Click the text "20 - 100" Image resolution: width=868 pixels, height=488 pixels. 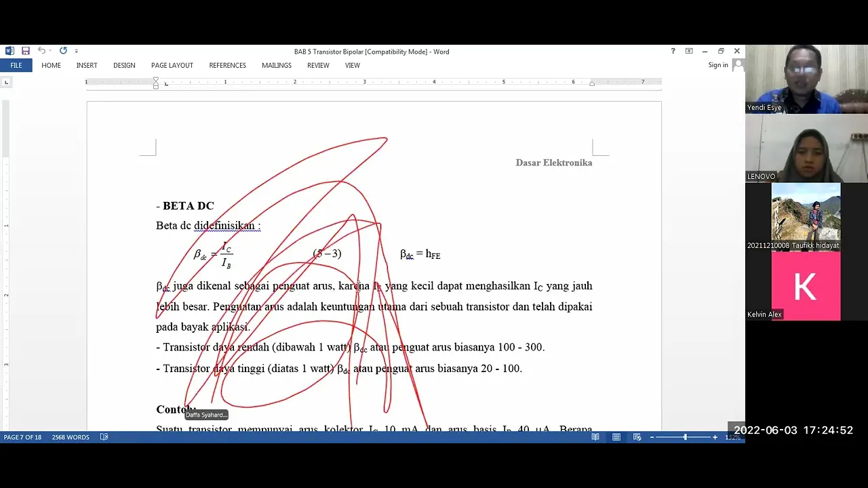click(x=500, y=369)
